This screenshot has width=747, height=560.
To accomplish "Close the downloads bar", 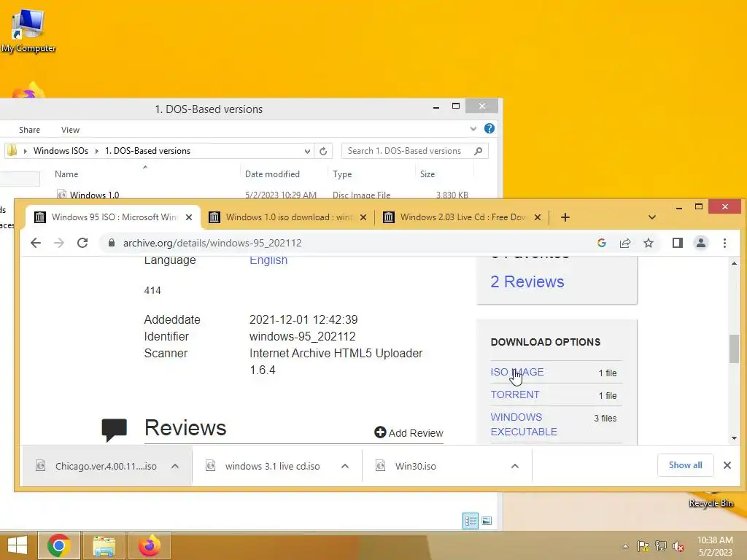I will pos(727,465).
